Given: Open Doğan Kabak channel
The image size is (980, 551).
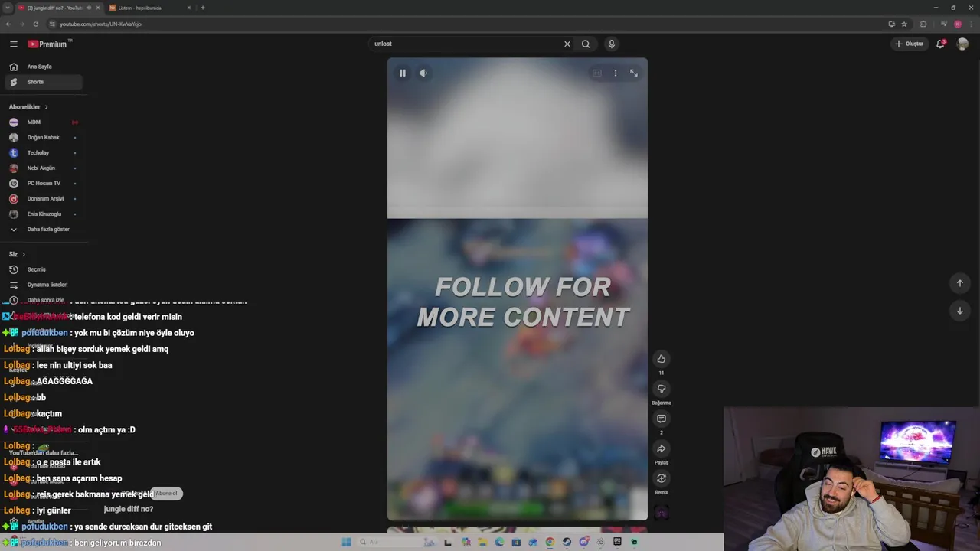Looking at the screenshot, I should point(44,138).
